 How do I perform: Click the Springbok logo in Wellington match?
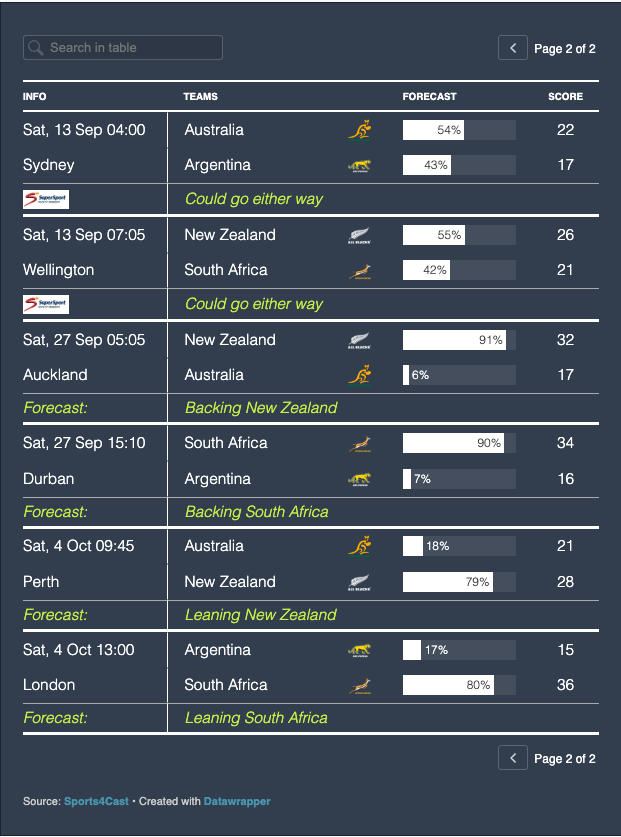(359, 271)
